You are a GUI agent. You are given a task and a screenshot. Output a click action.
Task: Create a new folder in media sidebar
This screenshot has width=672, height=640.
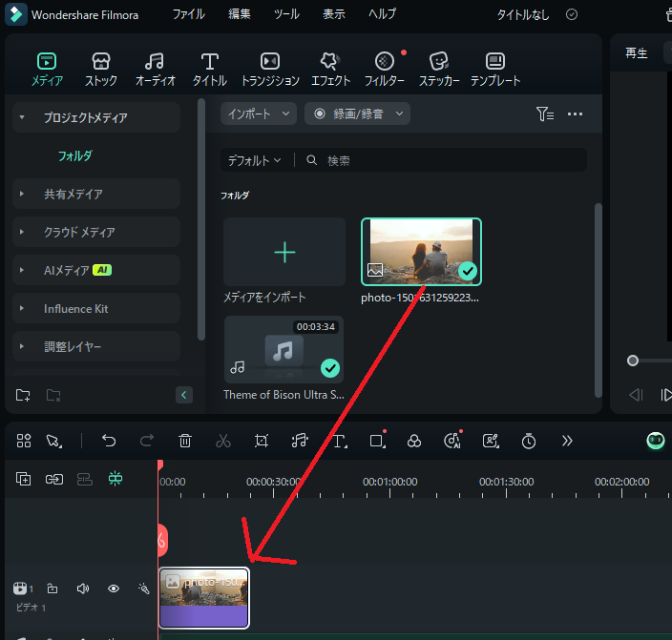[23, 395]
